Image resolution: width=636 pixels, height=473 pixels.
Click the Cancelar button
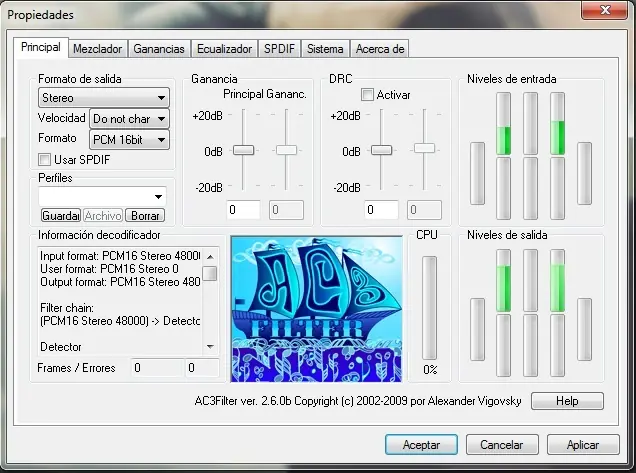click(502, 445)
